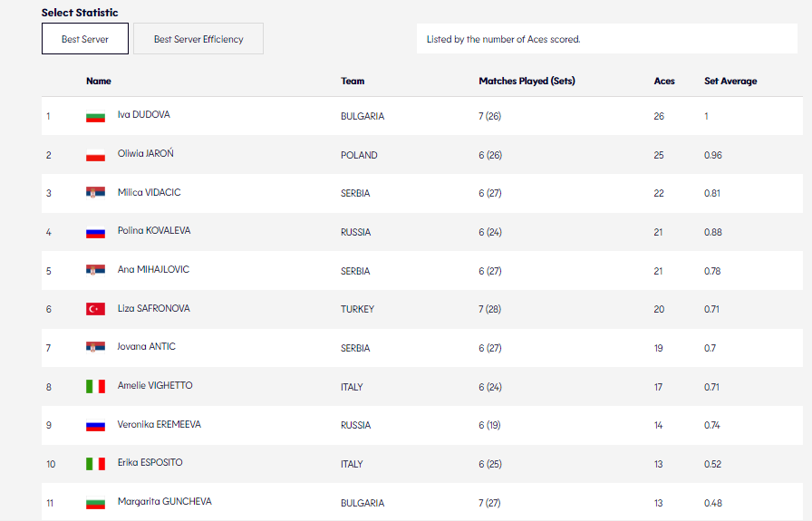The image size is (812, 521).
Task: Sort by Set Average column header
Action: coord(730,81)
